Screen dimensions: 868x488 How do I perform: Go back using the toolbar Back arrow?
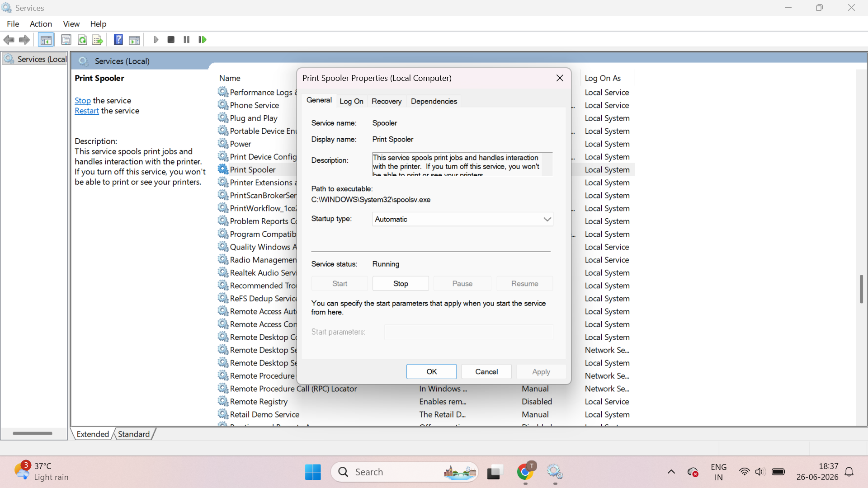[x=9, y=40]
